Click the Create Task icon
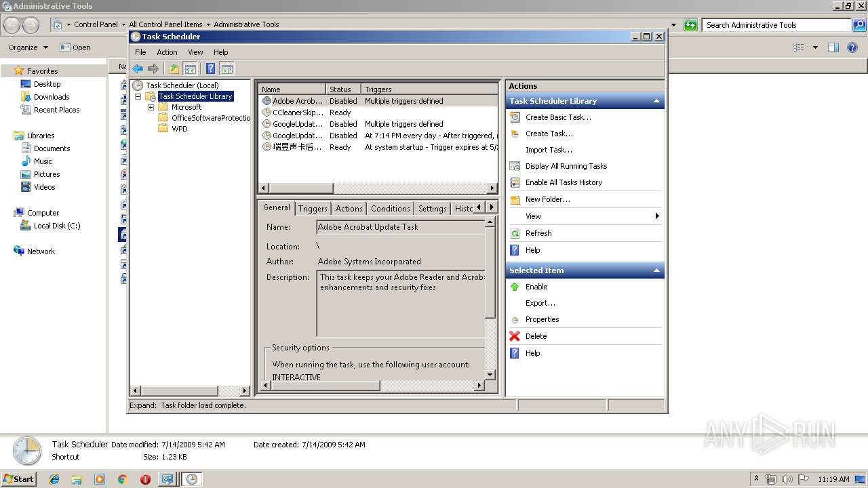 [515, 134]
